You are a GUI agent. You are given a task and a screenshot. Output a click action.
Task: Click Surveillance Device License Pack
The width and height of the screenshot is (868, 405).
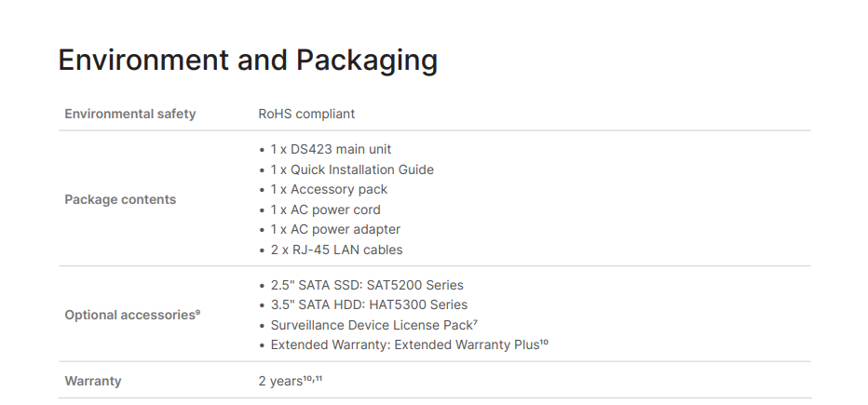(371, 325)
